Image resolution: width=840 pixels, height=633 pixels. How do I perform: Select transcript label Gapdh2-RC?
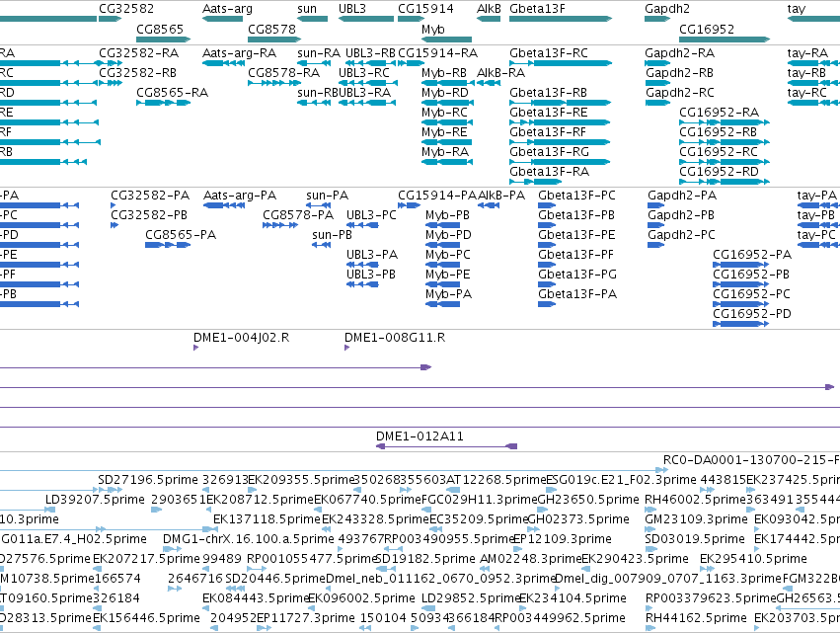[x=680, y=93]
